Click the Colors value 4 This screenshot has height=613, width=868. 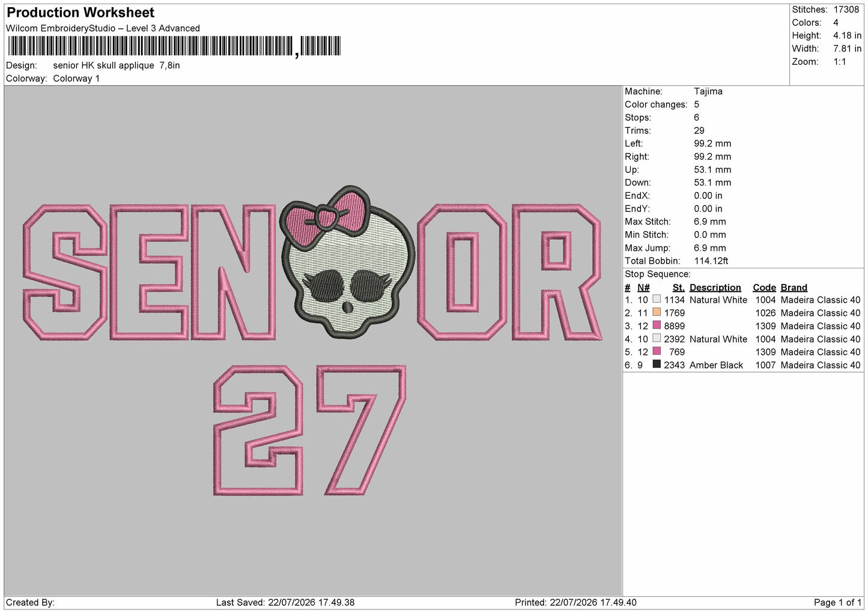tap(836, 23)
